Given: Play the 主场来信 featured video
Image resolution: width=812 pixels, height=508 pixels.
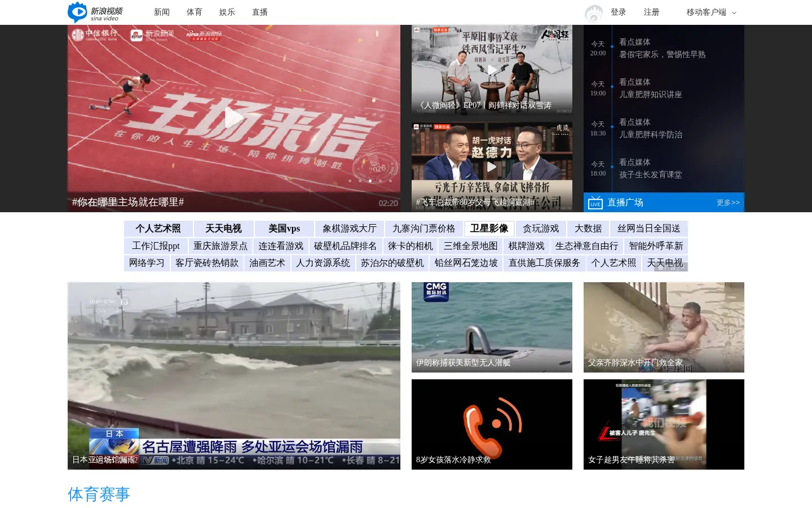Looking at the screenshot, I should (x=234, y=118).
